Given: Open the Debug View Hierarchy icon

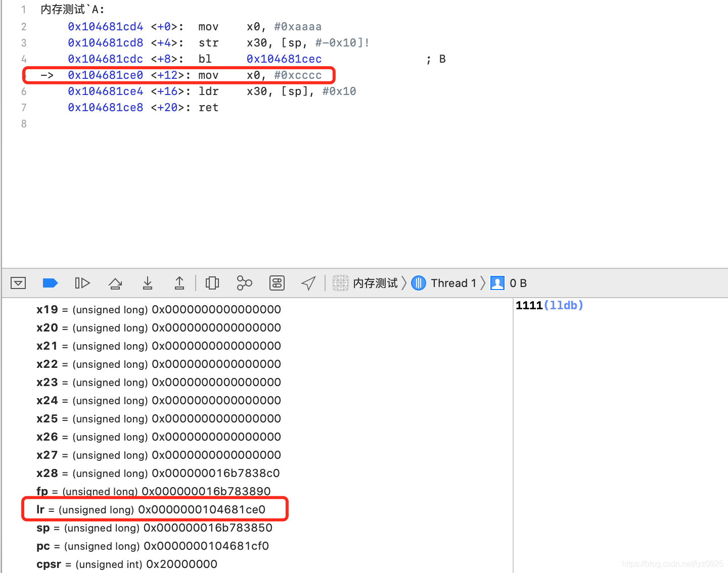Looking at the screenshot, I should pos(212,283).
